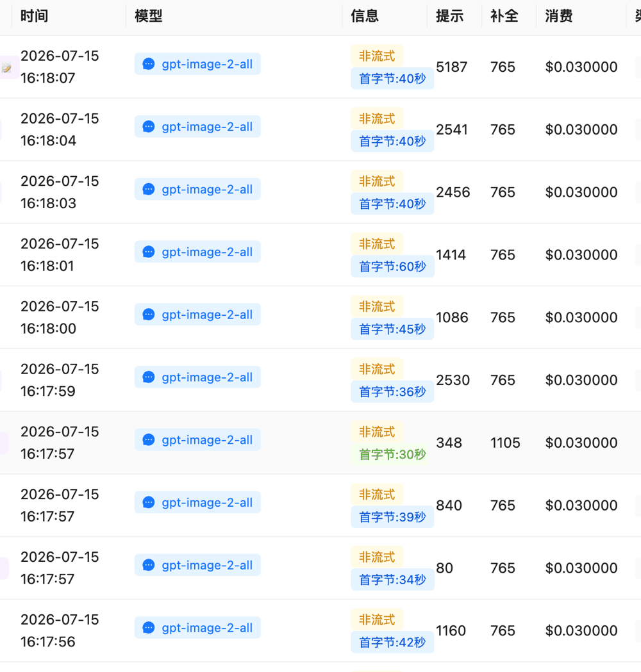Click the prompt value 5187

coord(451,67)
